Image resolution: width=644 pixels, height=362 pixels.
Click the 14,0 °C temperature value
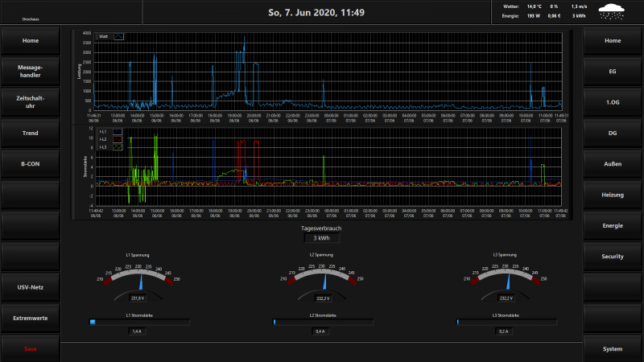point(534,6)
